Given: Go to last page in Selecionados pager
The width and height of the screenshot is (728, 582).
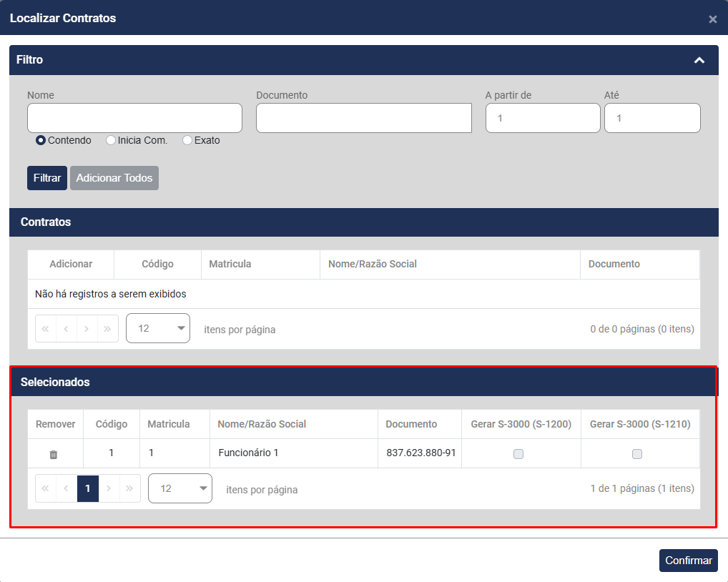Looking at the screenshot, I should tap(129, 488).
